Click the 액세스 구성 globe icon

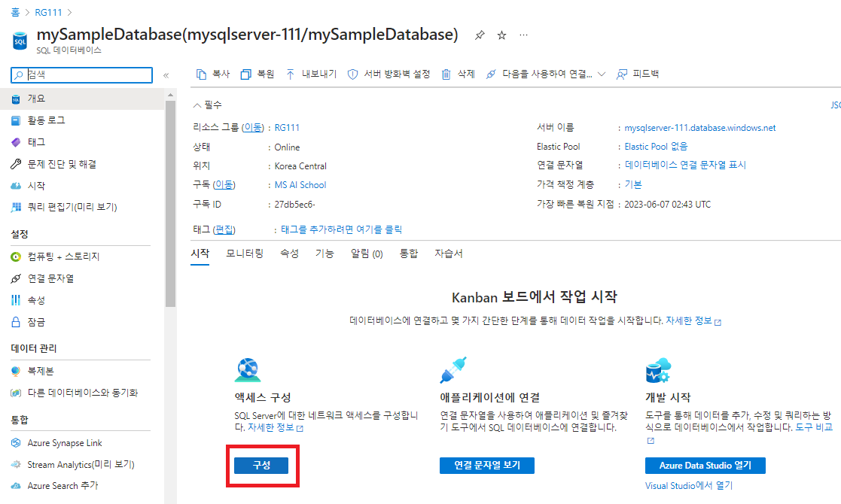(x=248, y=370)
